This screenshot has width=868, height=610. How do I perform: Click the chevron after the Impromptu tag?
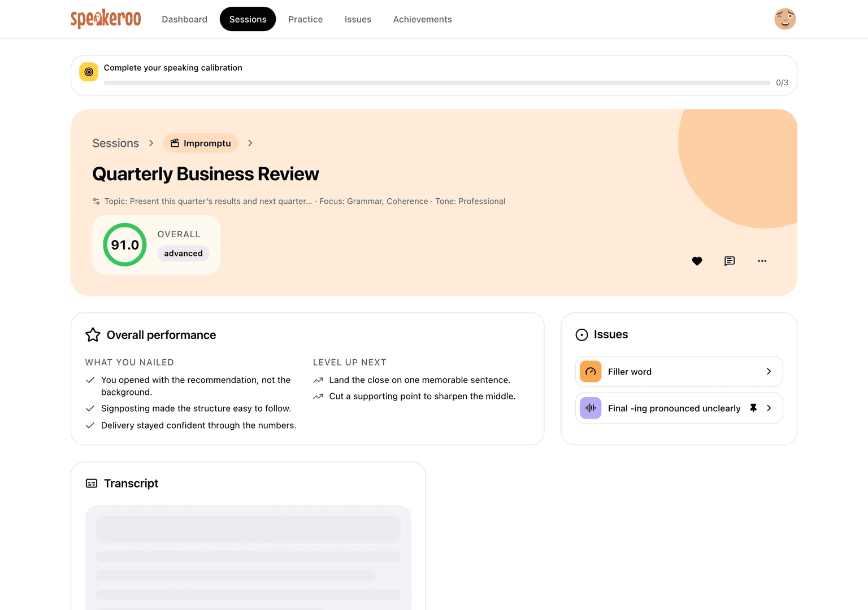(250, 143)
